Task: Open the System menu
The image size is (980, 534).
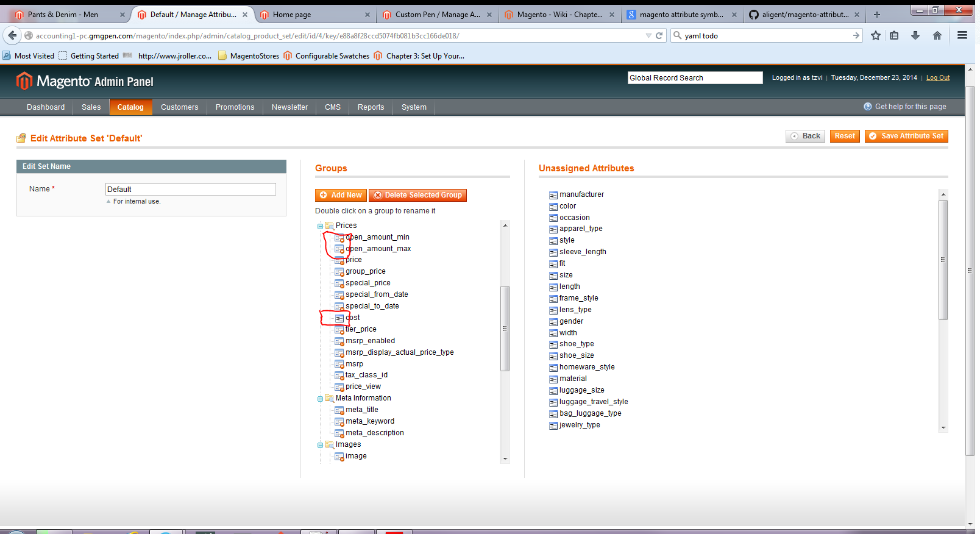Action: [414, 107]
